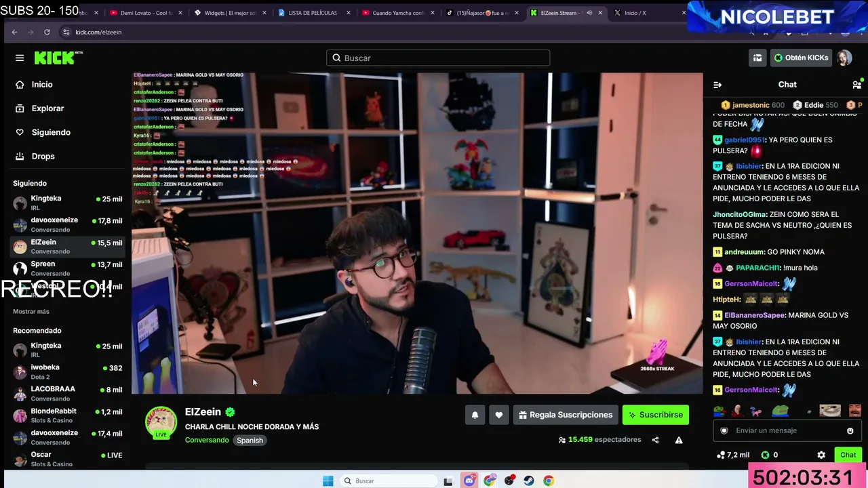Open chat users list icon
Viewport: 868px width, 488px height.
tap(856, 85)
